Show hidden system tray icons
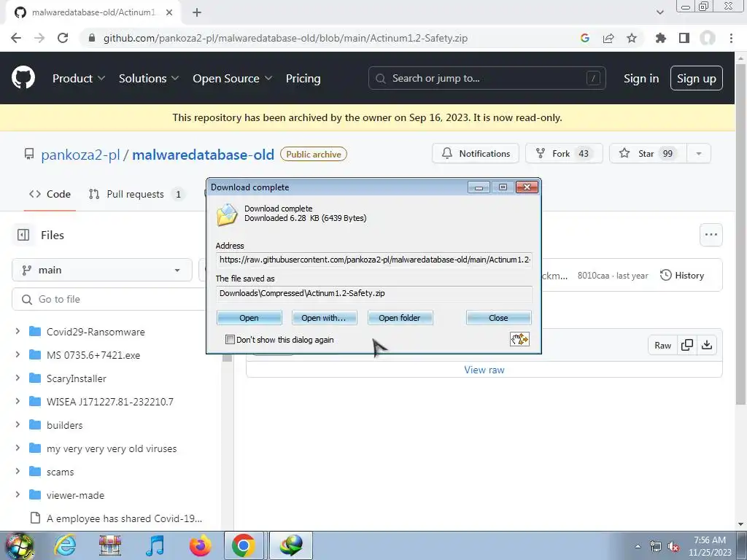The image size is (747, 560). [x=638, y=546]
